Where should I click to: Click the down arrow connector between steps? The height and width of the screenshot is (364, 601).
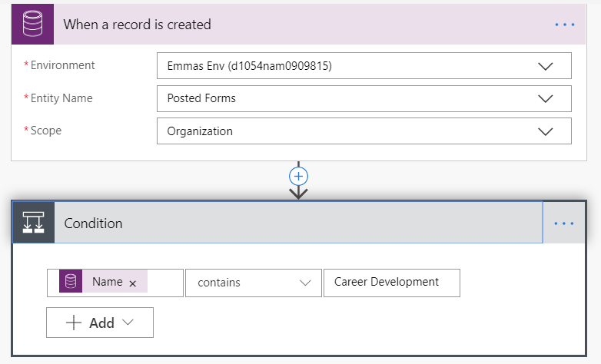(298, 193)
